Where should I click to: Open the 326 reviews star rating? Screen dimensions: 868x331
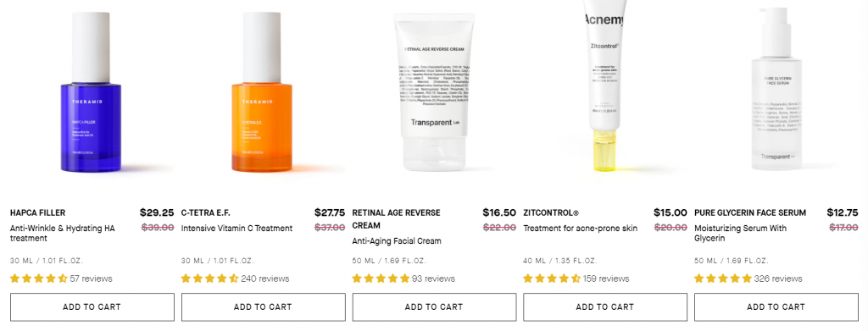pos(748,279)
